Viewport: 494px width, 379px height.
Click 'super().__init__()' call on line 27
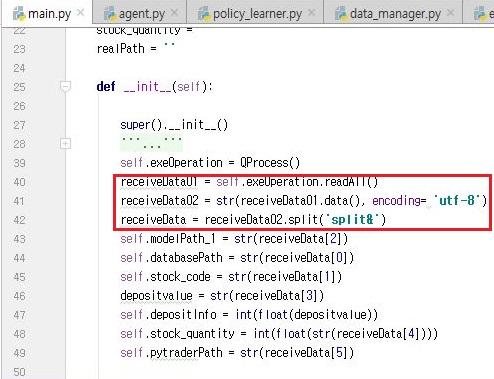coord(174,125)
